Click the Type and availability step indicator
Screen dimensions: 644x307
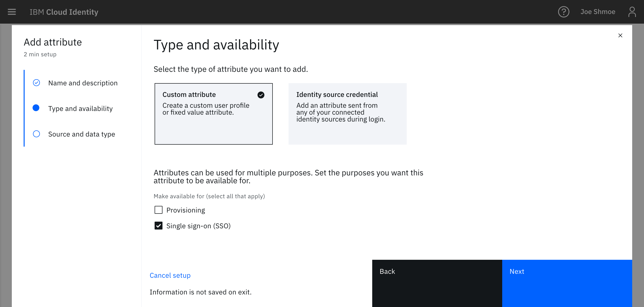36,108
